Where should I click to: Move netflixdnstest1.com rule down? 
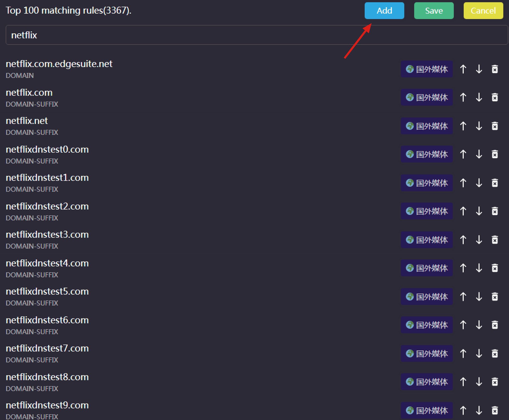pyautogui.click(x=479, y=183)
